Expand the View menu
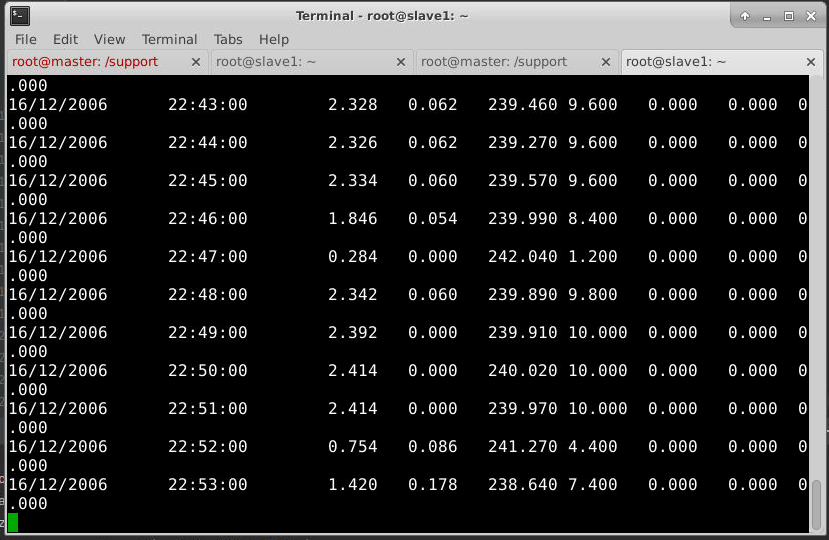This screenshot has width=829, height=540. click(109, 39)
